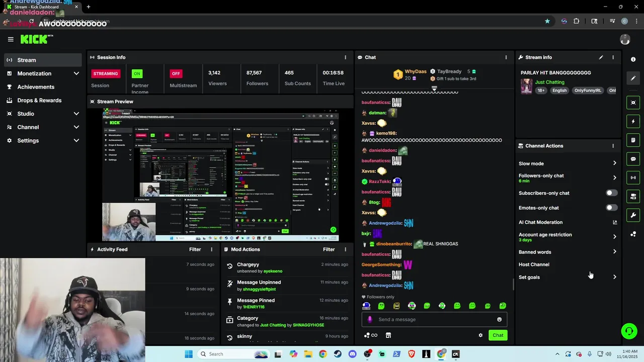The height and width of the screenshot is (362, 644).
Task: Click username ayekeeno in Mod Actions
Action: pyautogui.click(x=273, y=271)
